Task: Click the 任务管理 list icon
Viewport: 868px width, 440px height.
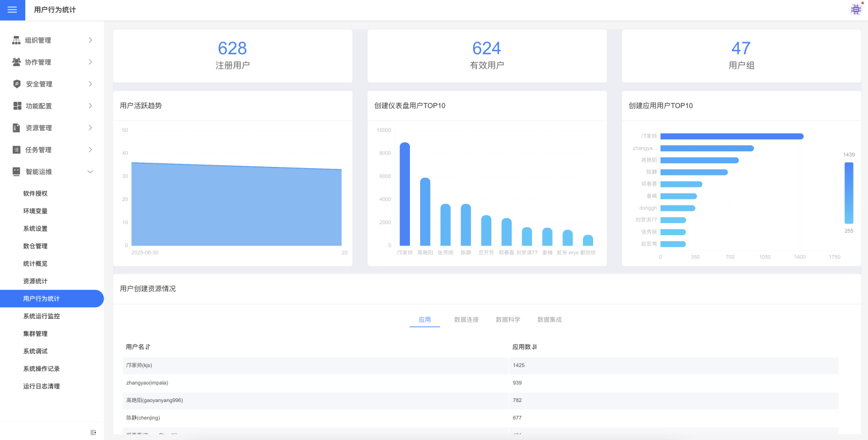Action: click(17, 149)
